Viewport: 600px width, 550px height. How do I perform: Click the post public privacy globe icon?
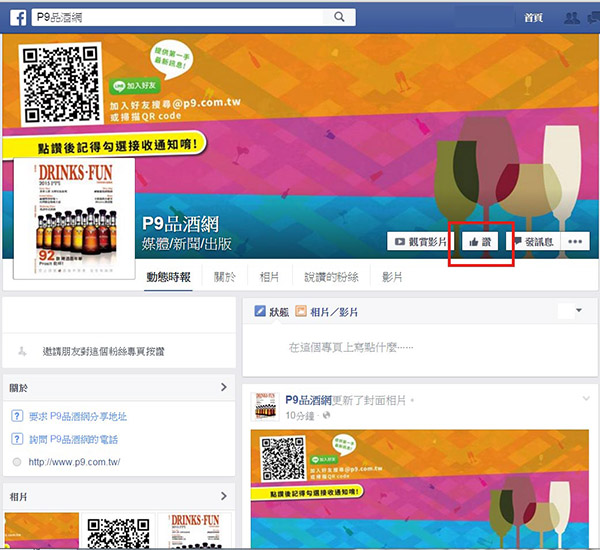coord(326,415)
